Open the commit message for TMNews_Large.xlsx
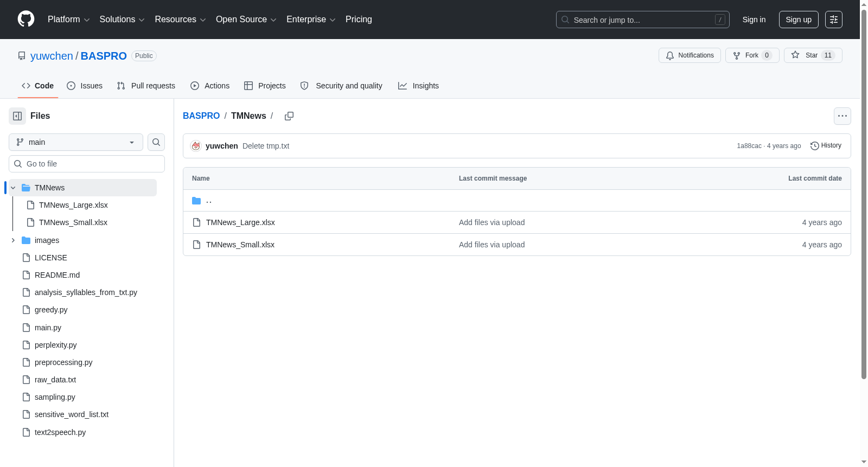 492,222
